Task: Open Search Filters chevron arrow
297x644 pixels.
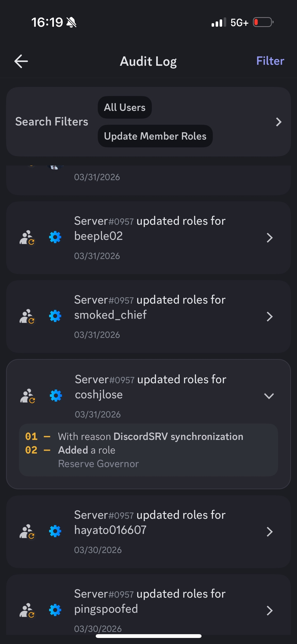Action: [278, 122]
